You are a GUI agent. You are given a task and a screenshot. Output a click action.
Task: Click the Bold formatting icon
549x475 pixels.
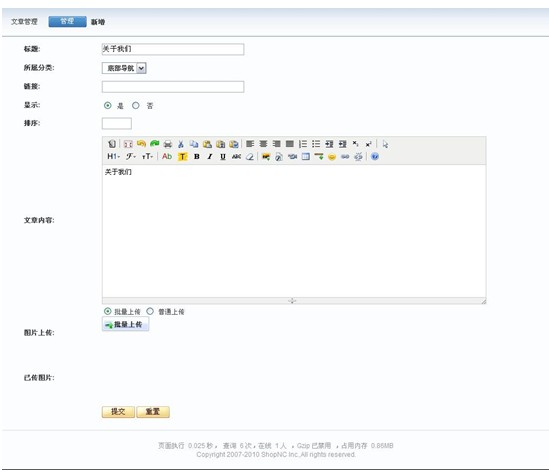(x=197, y=156)
